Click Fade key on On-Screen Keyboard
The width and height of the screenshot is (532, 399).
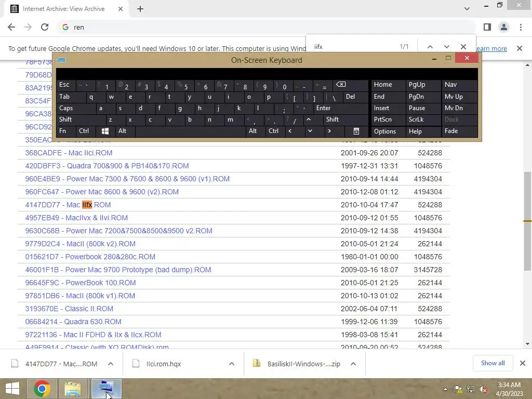point(459,131)
